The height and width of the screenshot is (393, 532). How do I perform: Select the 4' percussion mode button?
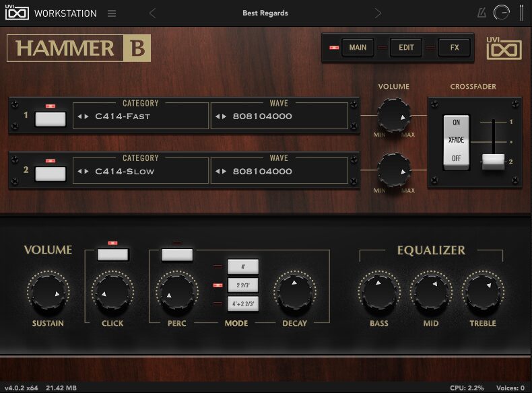(x=242, y=267)
